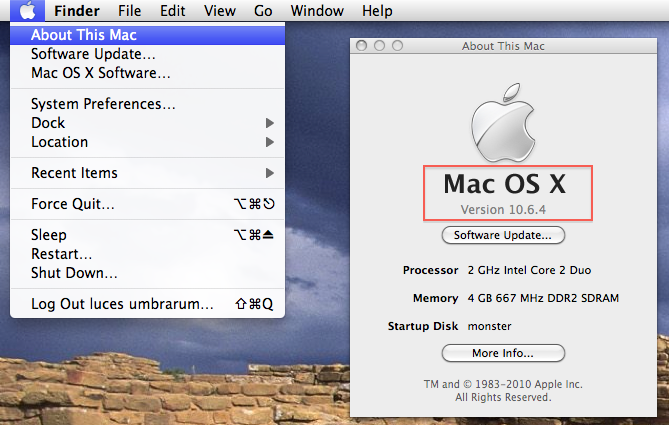Select Sleep from Apple menu
The height and width of the screenshot is (425, 669).
147,235
